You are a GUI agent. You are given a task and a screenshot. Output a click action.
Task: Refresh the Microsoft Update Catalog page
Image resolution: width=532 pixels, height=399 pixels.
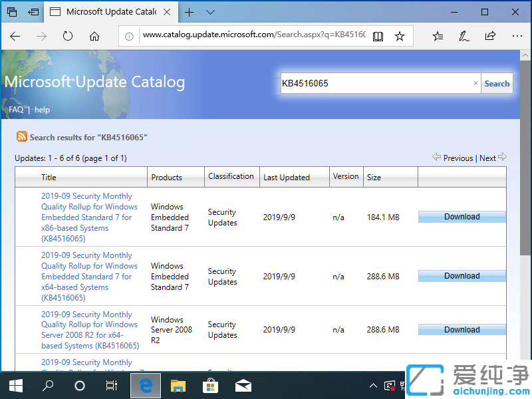coord(68,37)
